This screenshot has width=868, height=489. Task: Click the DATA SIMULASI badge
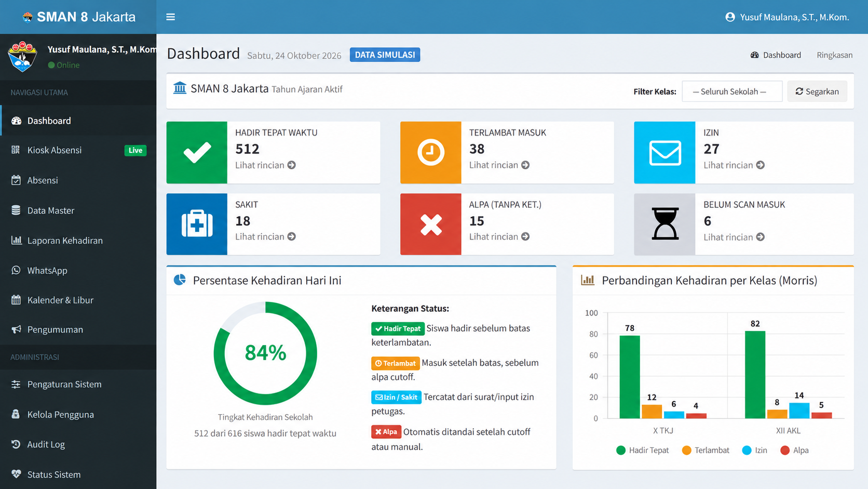[385, 55]
